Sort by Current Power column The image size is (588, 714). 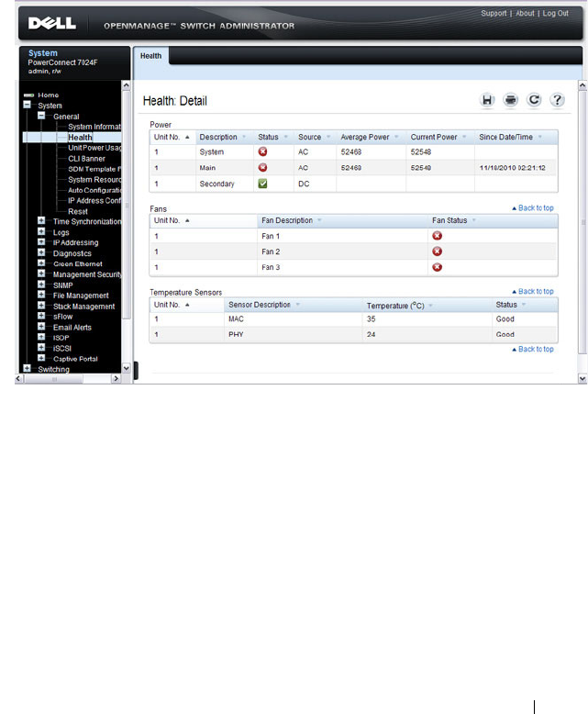tap(440, 137)
